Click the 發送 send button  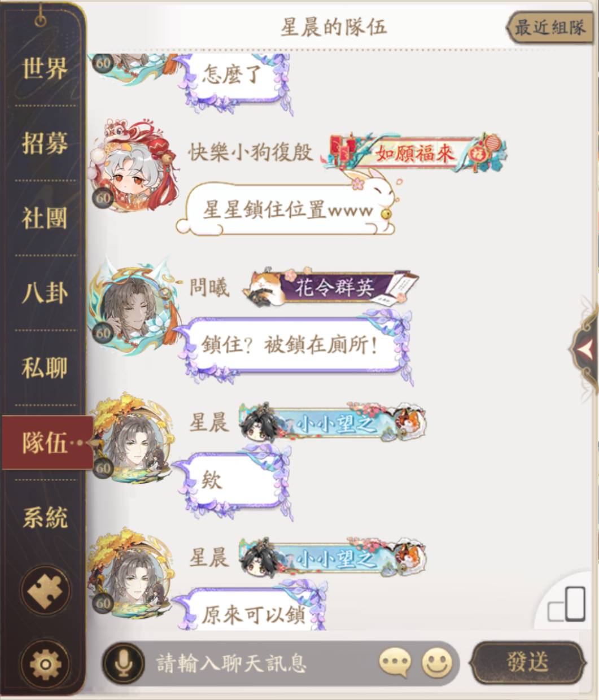(x=527, y=662)
